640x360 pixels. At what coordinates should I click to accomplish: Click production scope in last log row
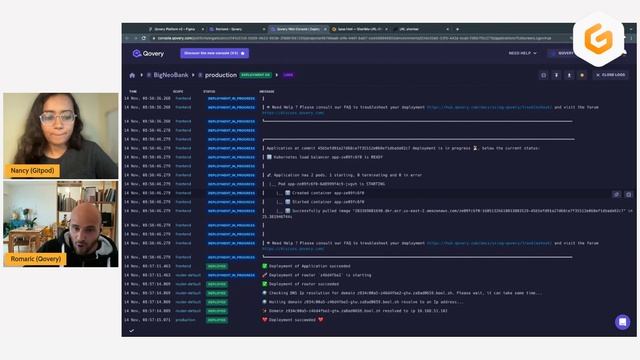(185, 320)
